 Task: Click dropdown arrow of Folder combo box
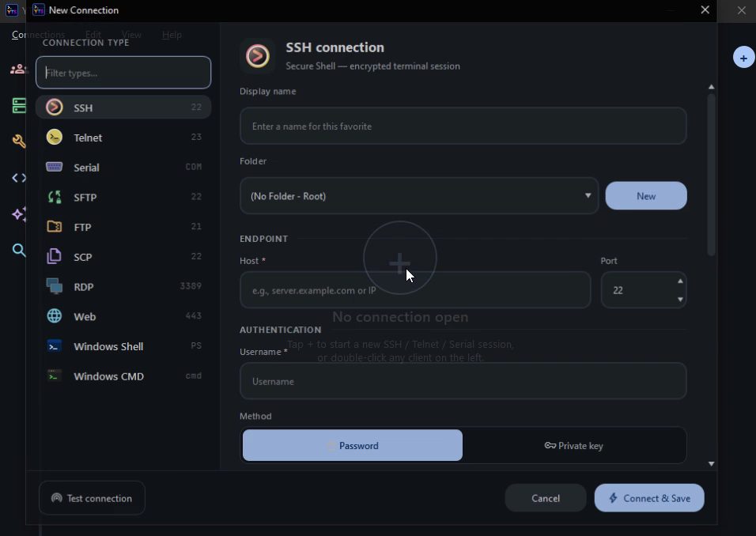(588, 196)
